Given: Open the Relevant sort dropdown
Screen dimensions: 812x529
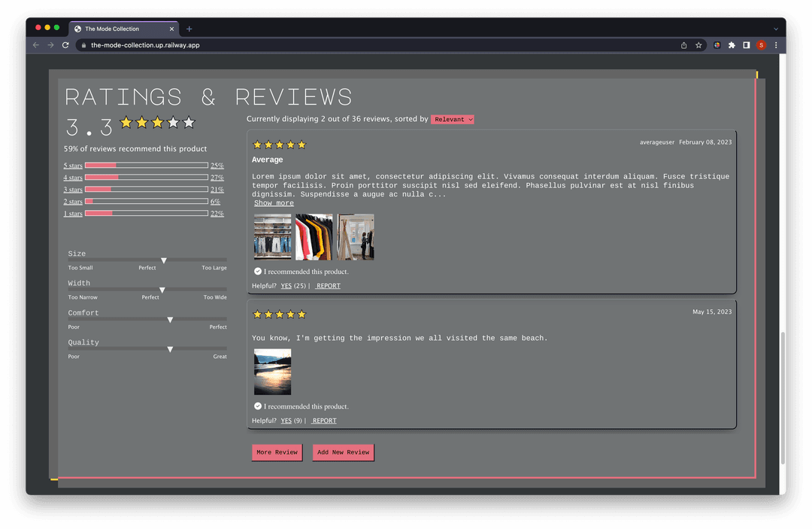Looking at the screenshot, I should tap(452, 119).
